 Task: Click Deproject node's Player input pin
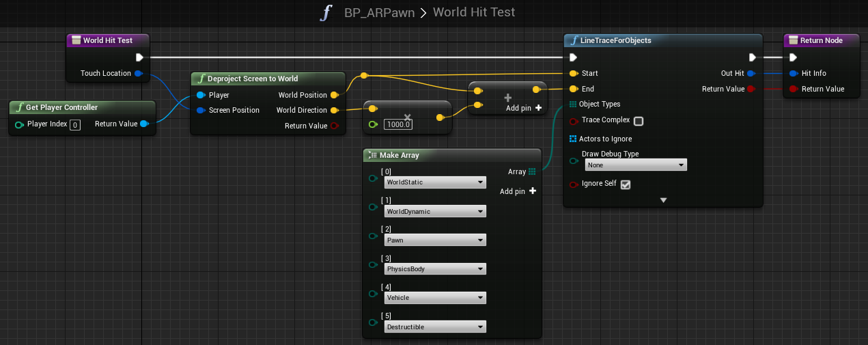[x=201, y=95]
